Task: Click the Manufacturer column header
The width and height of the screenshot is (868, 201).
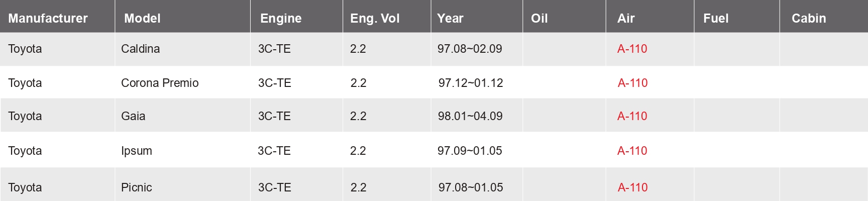Action: (x=48, y=19)
